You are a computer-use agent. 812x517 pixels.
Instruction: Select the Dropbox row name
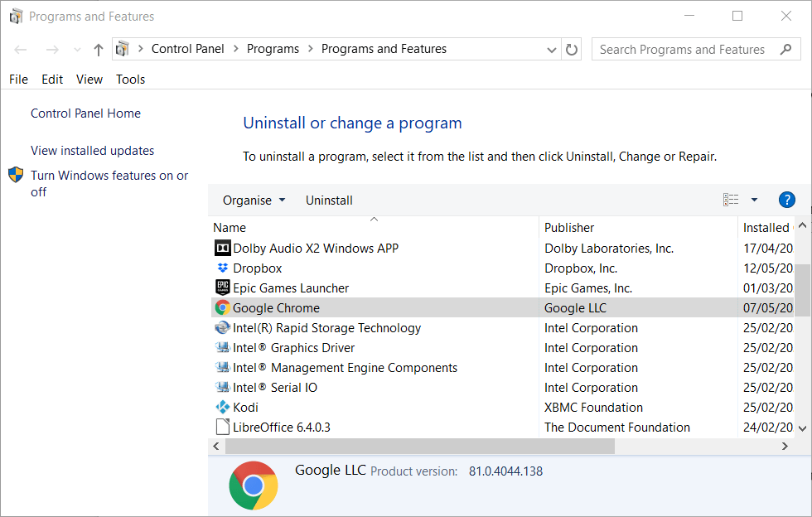258,268
